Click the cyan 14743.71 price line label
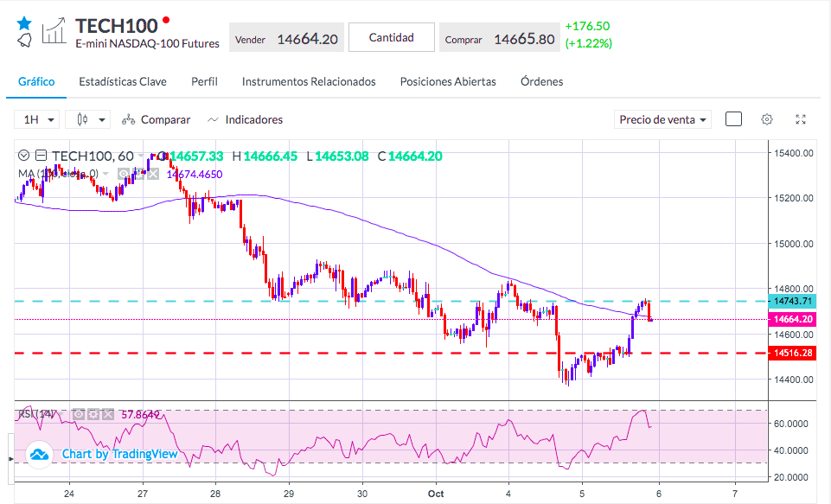This screenshot has width=831, height=504. pyautogui.click(x=792, y=301)
